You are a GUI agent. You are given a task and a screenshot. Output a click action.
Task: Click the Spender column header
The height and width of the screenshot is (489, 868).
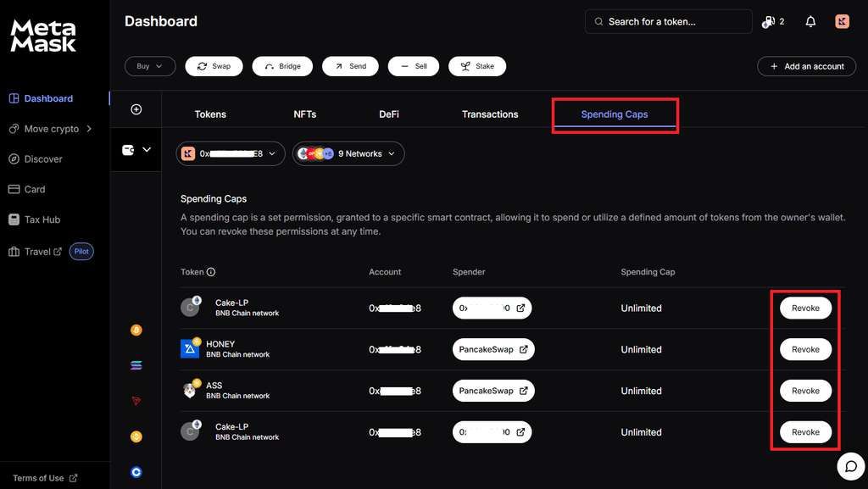click(x=469, y=272)
